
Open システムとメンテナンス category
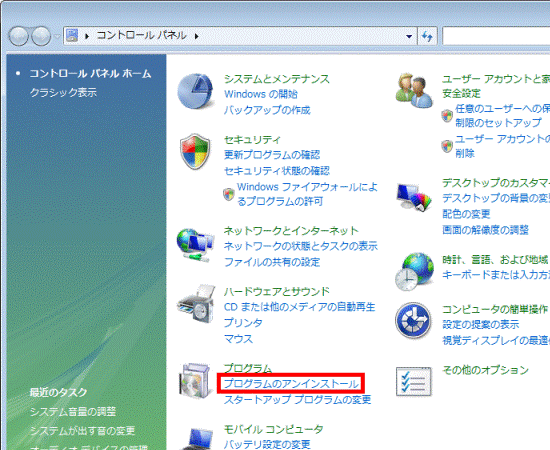[x=277, y=79]
